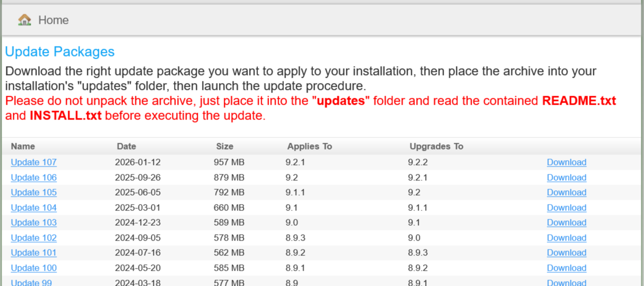This screenshot has width=644, height=286.
Task: Download Update 101 for version 8.9.2
Action: pyautogui.click(x=566, y=253)
